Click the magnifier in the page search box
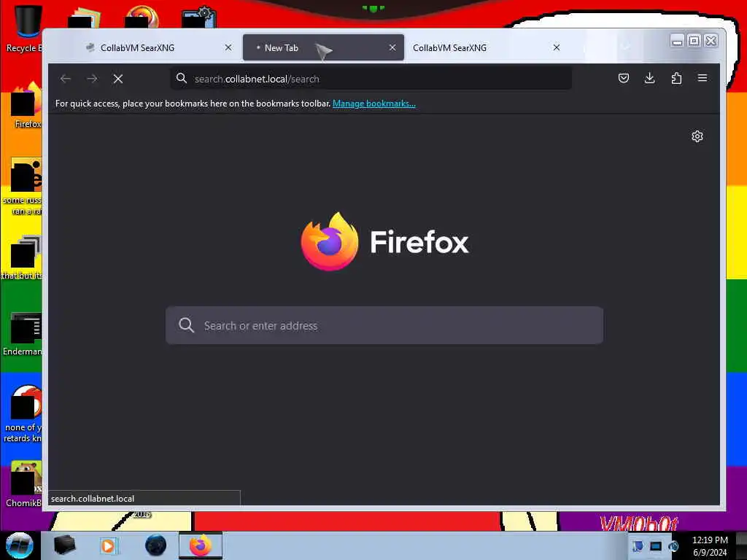747x560 pixels. (186, 325)
